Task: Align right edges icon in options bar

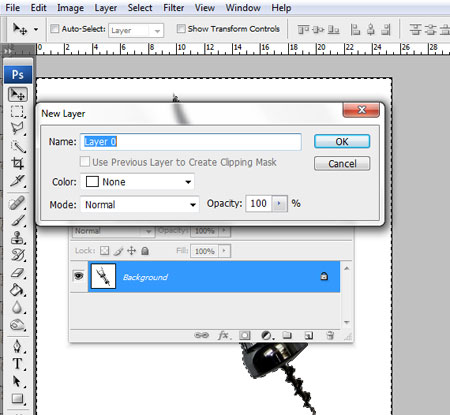Action: (x=386, y=30)
